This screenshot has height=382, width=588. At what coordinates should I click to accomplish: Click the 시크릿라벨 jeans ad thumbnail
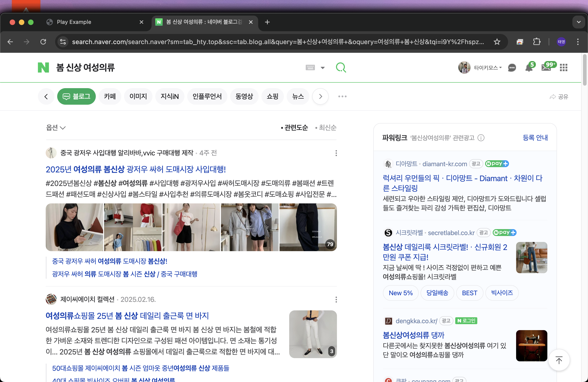pos(531,258)
